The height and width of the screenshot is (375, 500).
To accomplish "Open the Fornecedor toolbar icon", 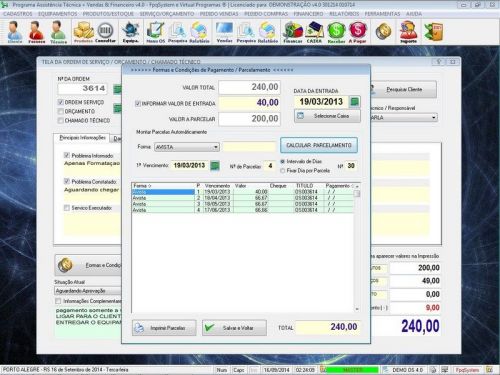I will (36, 32).
